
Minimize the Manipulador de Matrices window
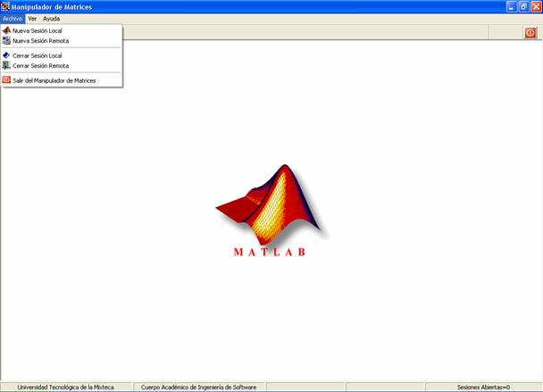[512, 6]
